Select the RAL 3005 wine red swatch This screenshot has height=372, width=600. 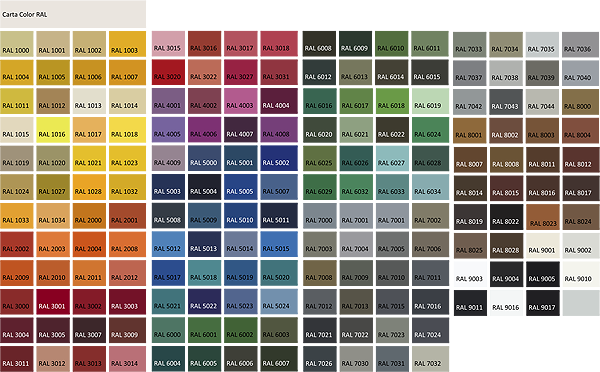[x=53, y=330]
